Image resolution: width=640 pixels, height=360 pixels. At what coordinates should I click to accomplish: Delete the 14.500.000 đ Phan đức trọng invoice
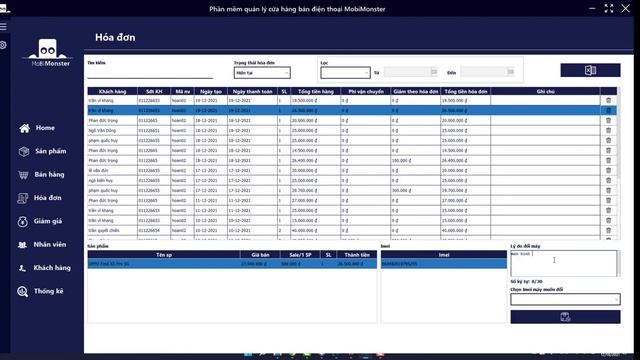pos(608,151)
